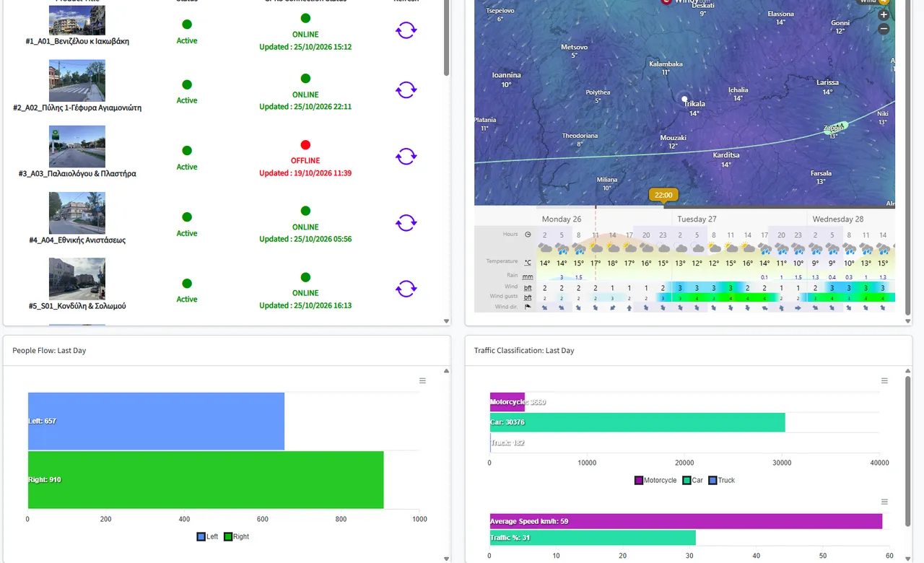Open the People Flow chart hamburger menu

point(422,380)
